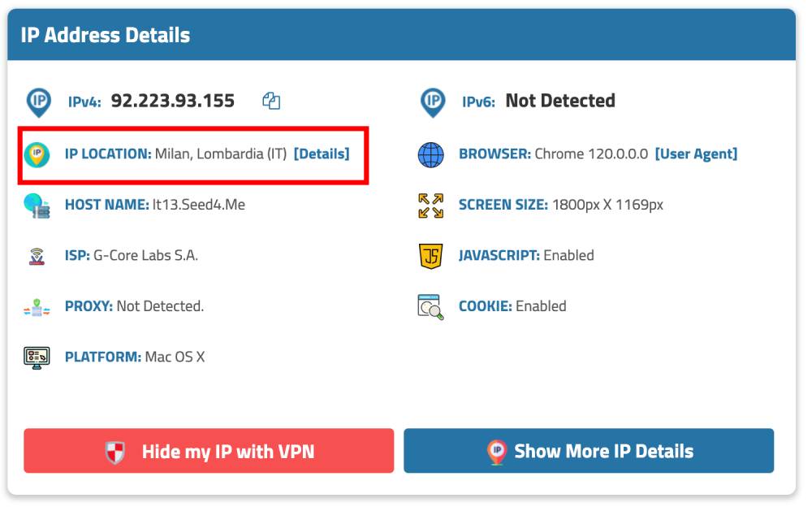Click the Platform monitor icon

[37, 357]
